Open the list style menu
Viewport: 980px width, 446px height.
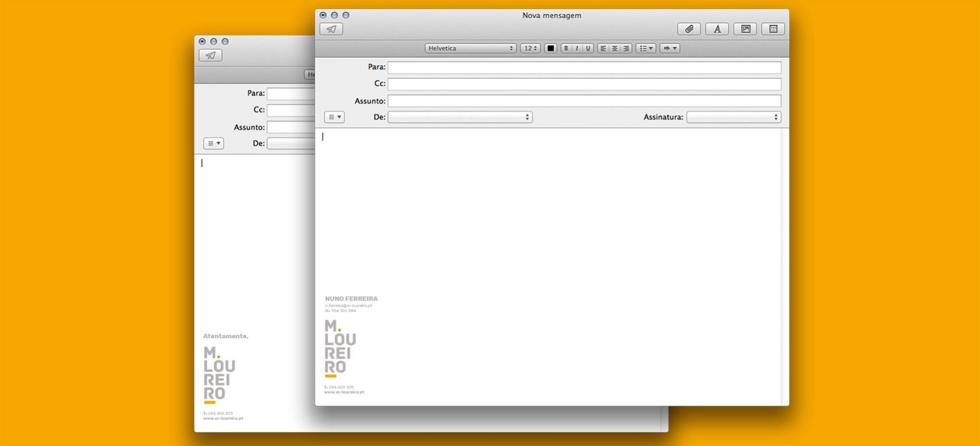coord(646,49)
